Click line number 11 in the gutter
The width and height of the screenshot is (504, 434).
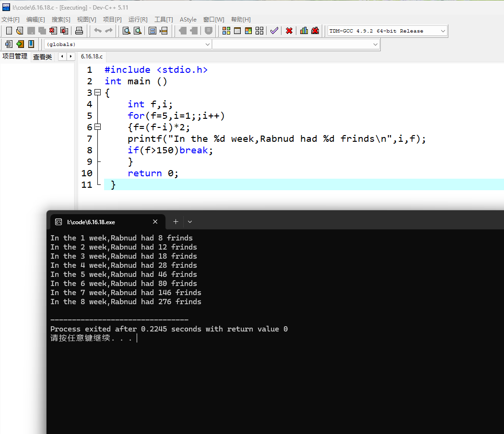coord(87,184)
